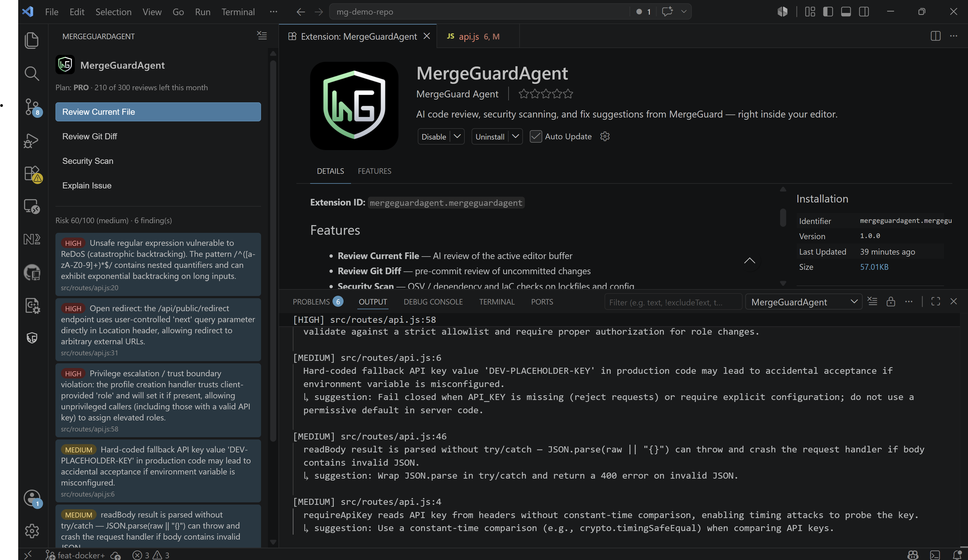Click the extension settings gear next to Auto Update

[605, 136]
